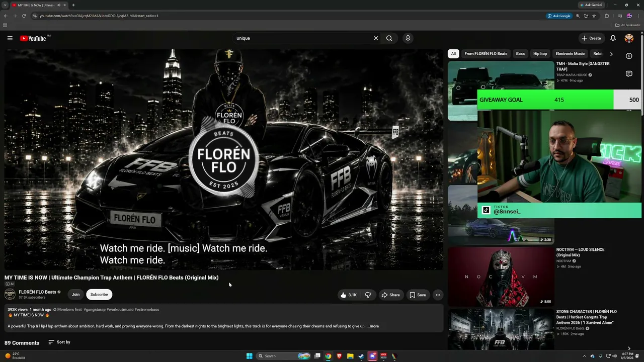Open the TMH Mafia Style video title

coord(583,66)
